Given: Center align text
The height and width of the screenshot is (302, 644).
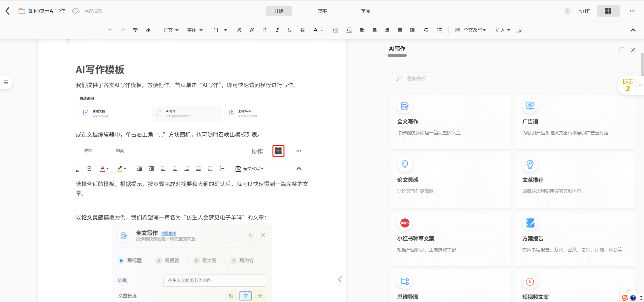Looking at the screenshot, I should click(374, 30).
